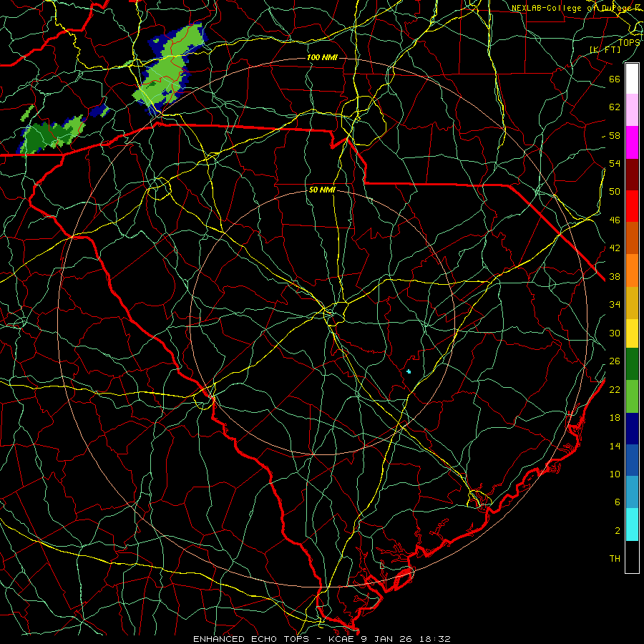Click the legend value "18"
644x644 pixels.
[x=615, y=418]
